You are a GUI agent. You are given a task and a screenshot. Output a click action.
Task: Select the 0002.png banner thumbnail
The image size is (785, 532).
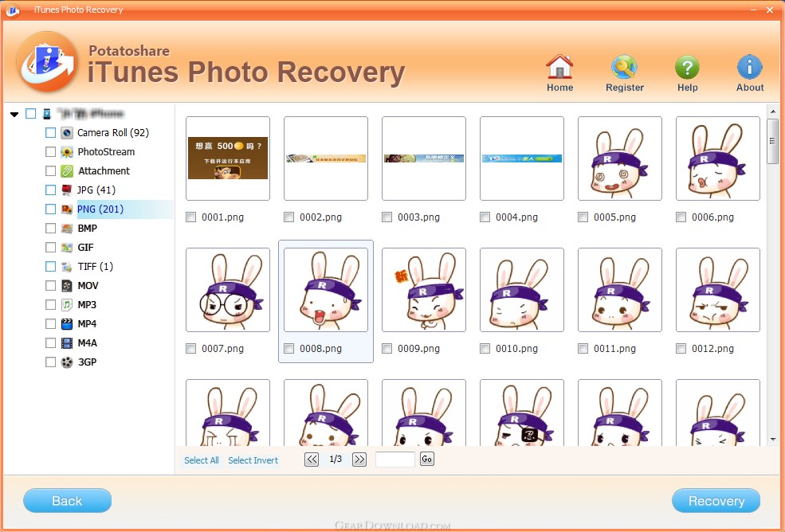326,158
